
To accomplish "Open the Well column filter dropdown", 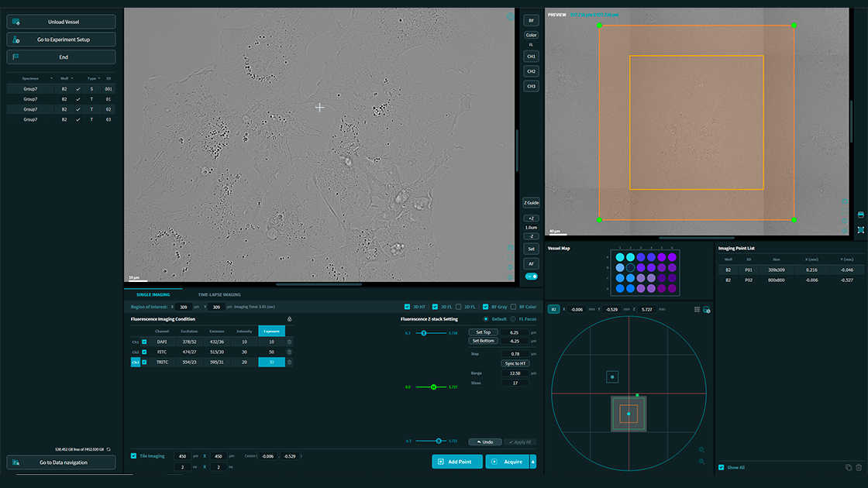I will 73,78.
